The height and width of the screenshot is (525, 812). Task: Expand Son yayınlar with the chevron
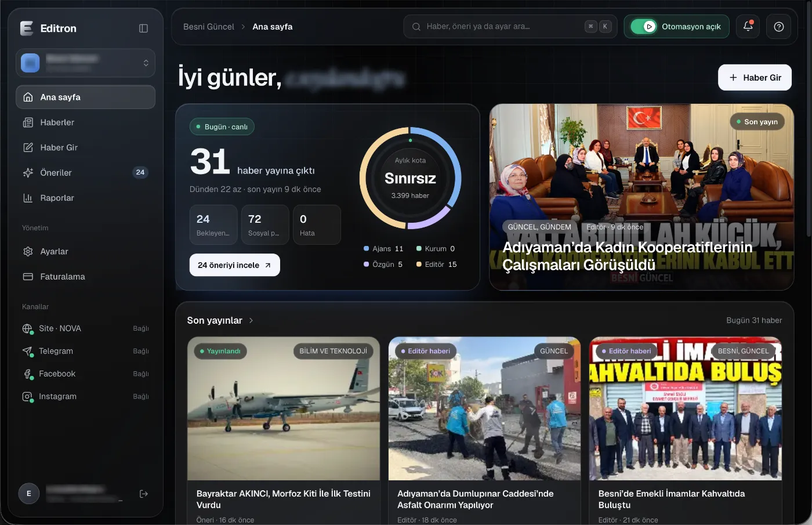point(251,320)
